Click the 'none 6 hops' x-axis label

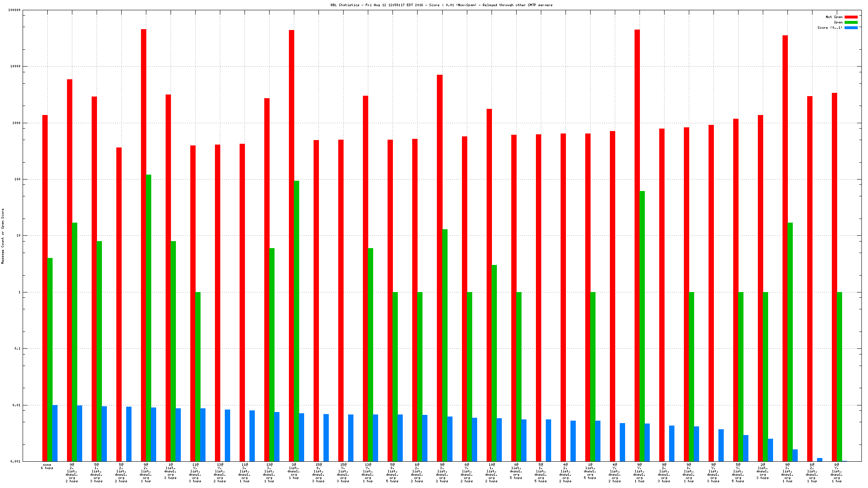point(47,466)
